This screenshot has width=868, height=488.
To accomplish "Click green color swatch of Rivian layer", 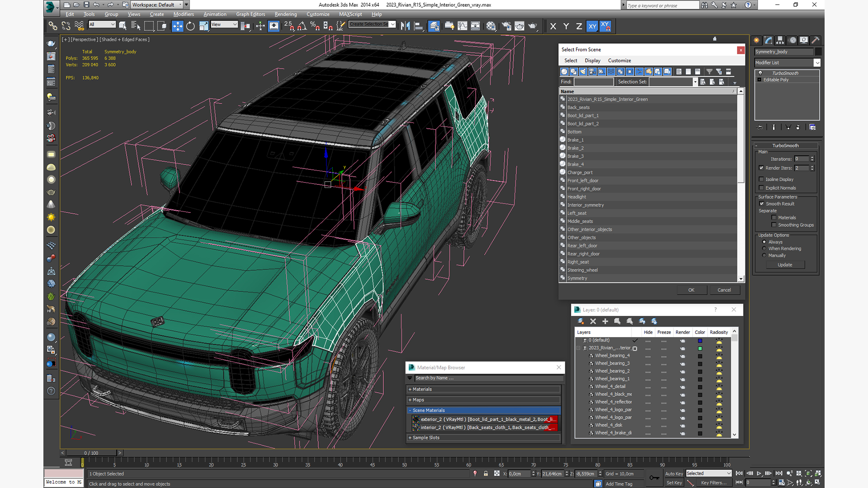I will [x=700, y=348].
